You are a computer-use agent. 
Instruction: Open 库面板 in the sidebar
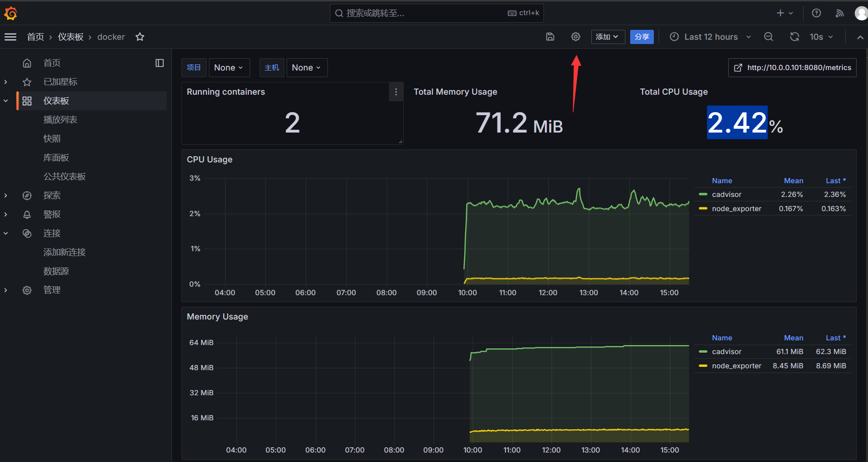tap(56, 158)
